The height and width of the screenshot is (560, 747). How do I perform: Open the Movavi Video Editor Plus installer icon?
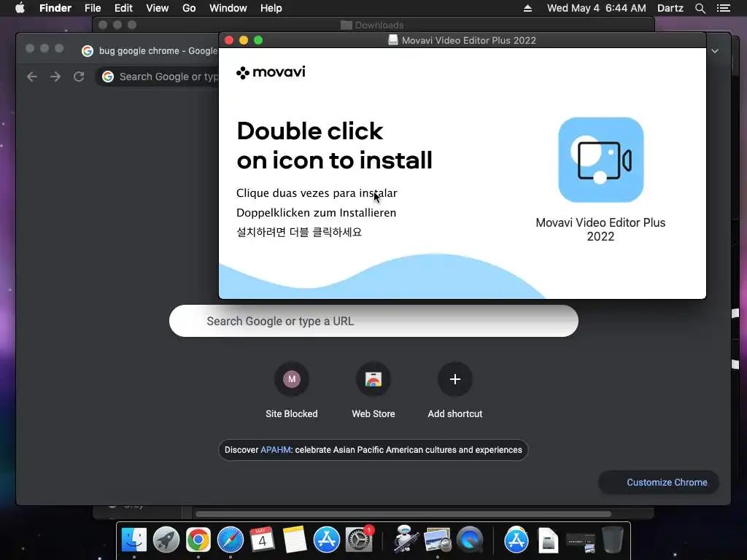[601, 160]
